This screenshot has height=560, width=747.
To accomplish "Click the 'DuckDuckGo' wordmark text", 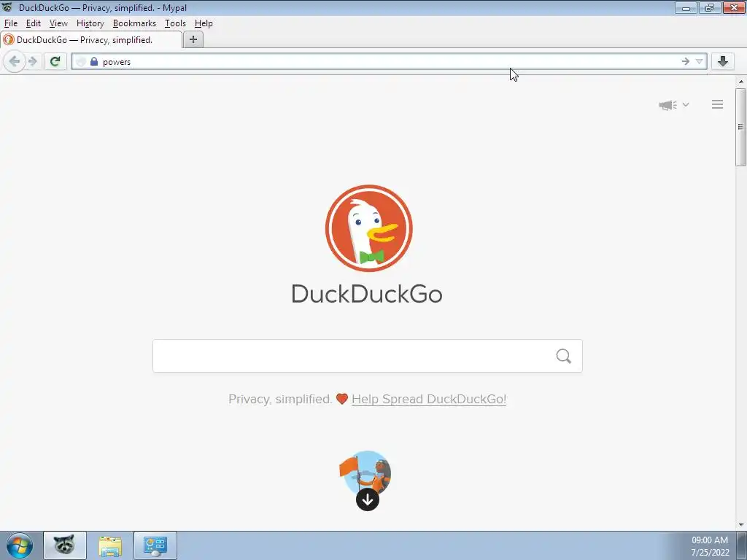I will (x=367, y=294).
